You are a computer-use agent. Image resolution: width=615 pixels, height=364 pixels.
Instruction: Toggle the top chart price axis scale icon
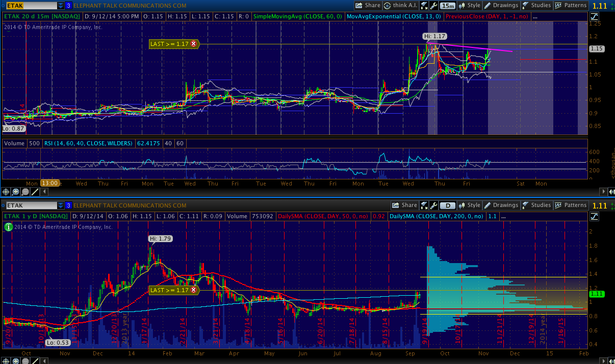[594, 17]
